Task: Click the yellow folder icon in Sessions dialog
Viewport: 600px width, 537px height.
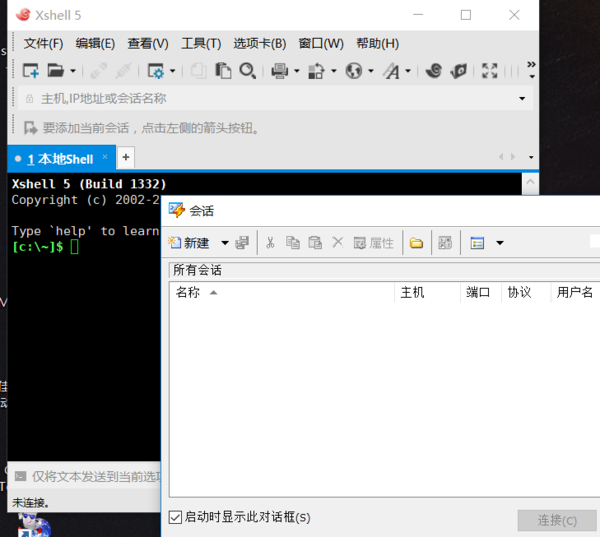Action: point(416,243)
